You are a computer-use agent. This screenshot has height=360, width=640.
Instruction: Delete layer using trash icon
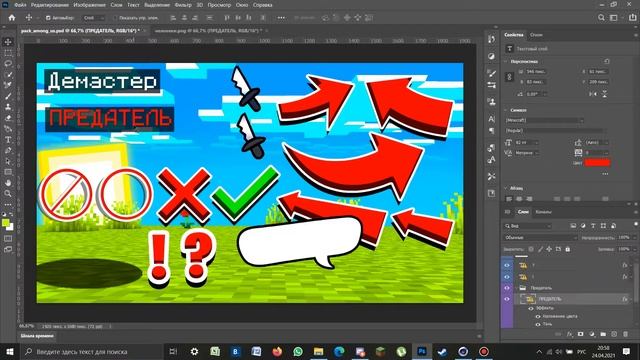click(x=625, y=334)
